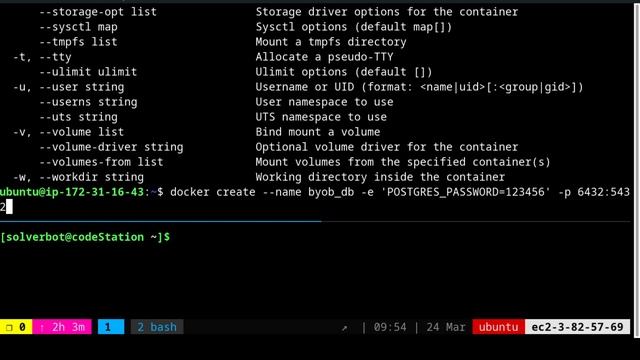Click the arrow icon in status bar
Image resolution: width=640 pixels, height=360 pixels.
pos(344,327)
